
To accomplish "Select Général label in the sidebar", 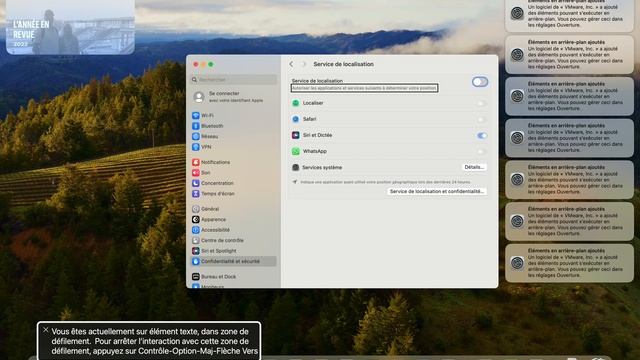I will [x=210, y=209].
